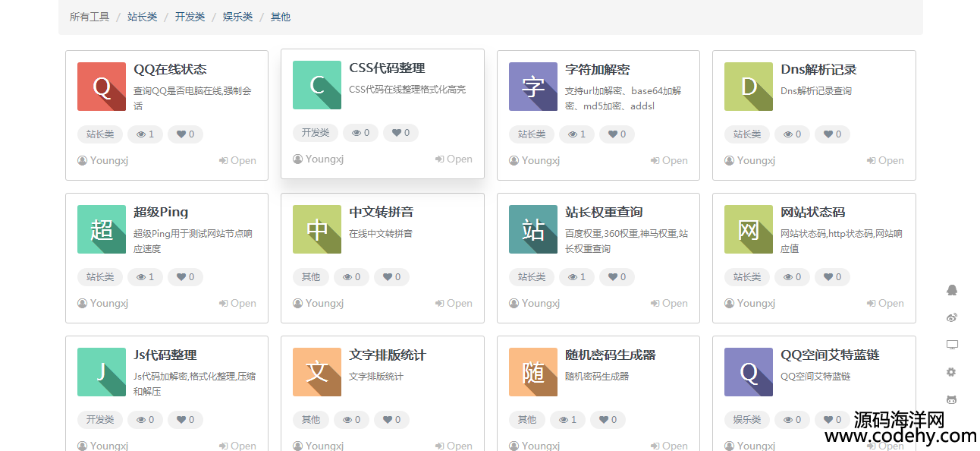Switch to 其他 category

coord(281,17)
